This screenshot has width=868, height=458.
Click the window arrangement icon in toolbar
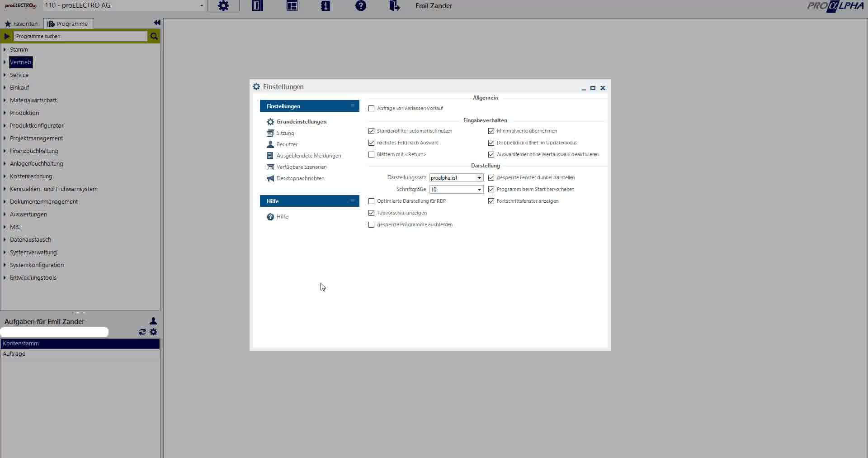(292, 6)
